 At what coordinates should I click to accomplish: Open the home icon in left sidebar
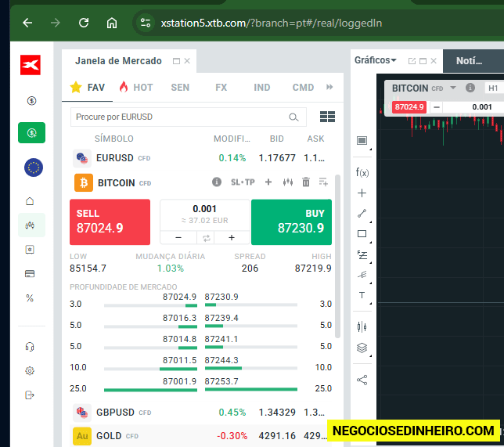click(x=30, y=201)
